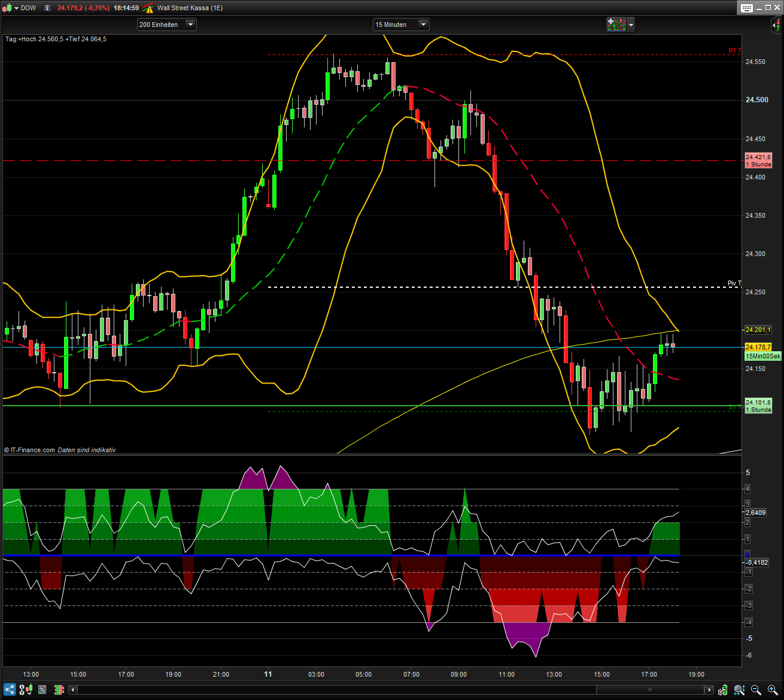Click the scrollbar right arrow

pos(709,690)
